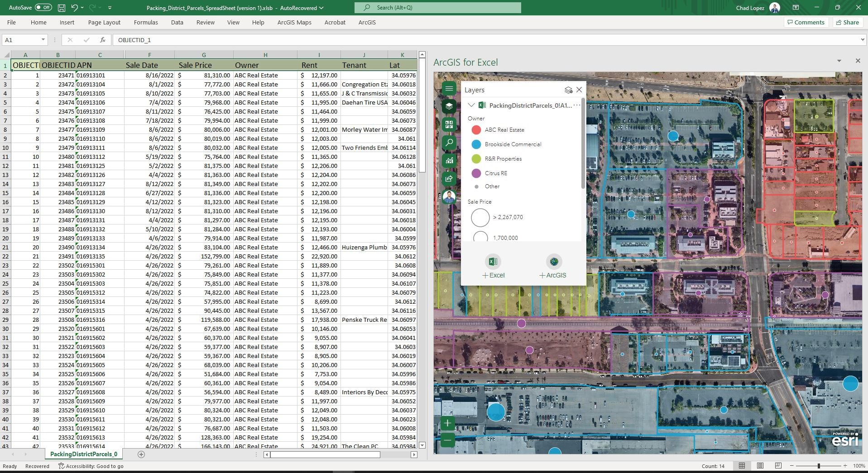The height and width of the screenshot is (473, 868).
Task: Select the PackingDistrictParcels_0 sheet tab
Action: point(83,454)
